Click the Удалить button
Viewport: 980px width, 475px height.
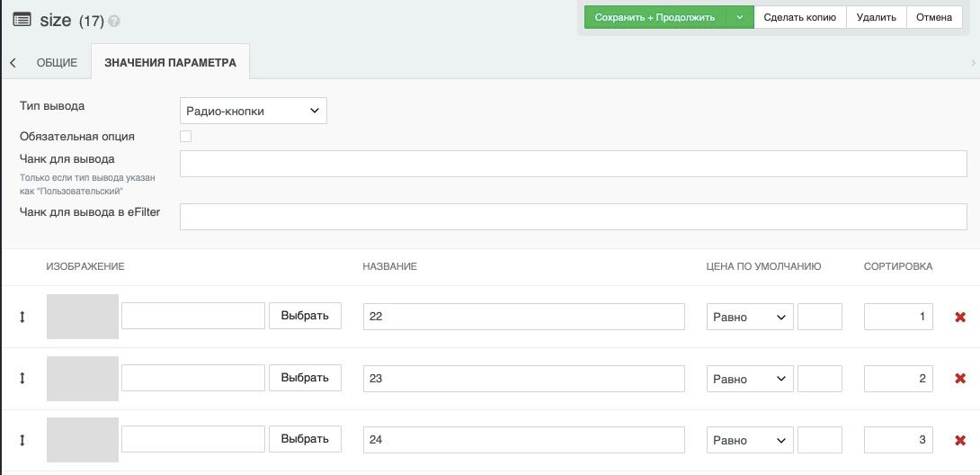(876, 17)
